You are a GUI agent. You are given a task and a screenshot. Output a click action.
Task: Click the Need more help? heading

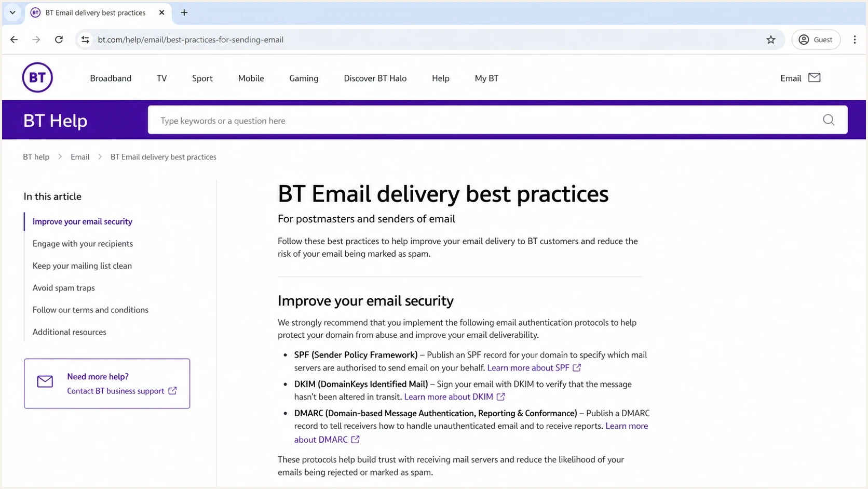98,376
